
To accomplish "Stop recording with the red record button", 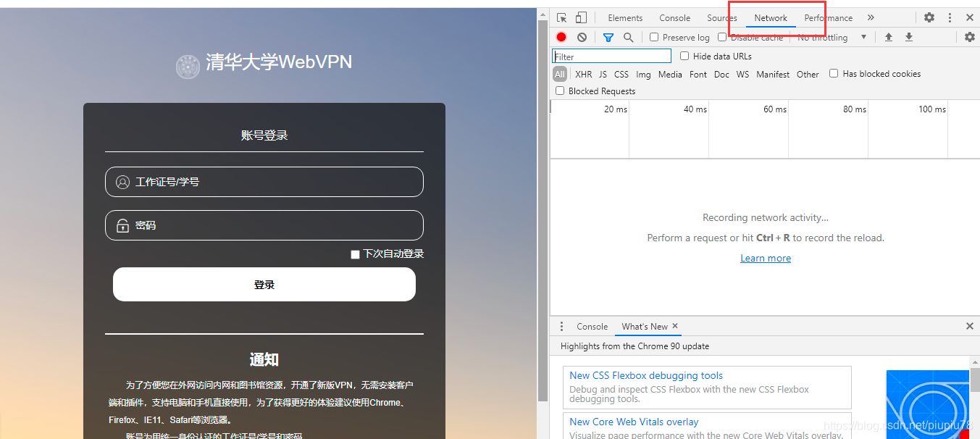I will point(561,37).
